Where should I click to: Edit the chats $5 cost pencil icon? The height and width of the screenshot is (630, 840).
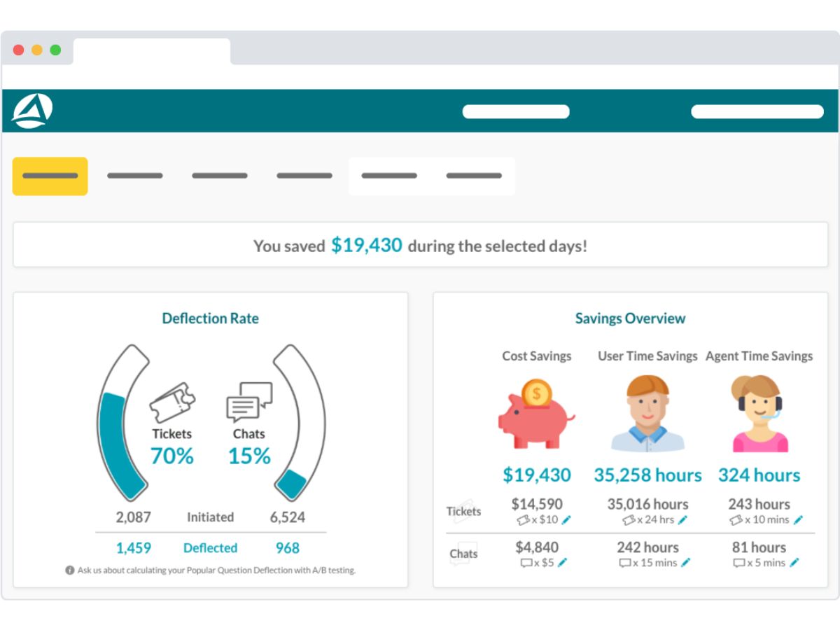pyautogui.click(x=562, y=563)
